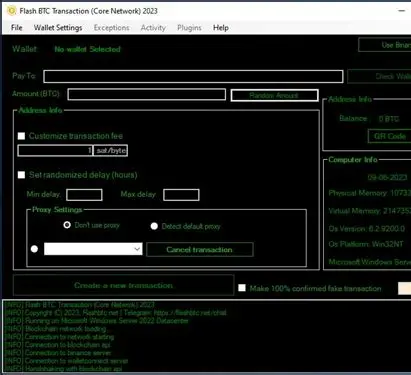Click log line Blockchain network loading
The width and height of the screenshot is (411, 375).
pos(55,329)
